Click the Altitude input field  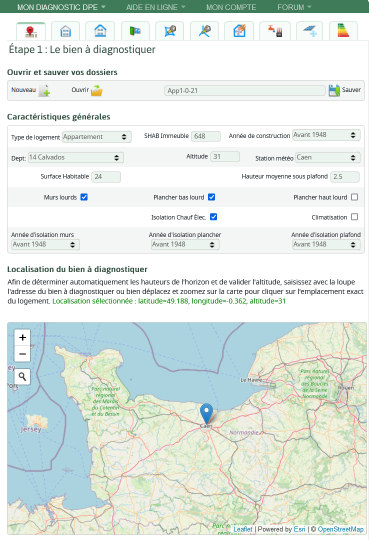pos(225,156)
